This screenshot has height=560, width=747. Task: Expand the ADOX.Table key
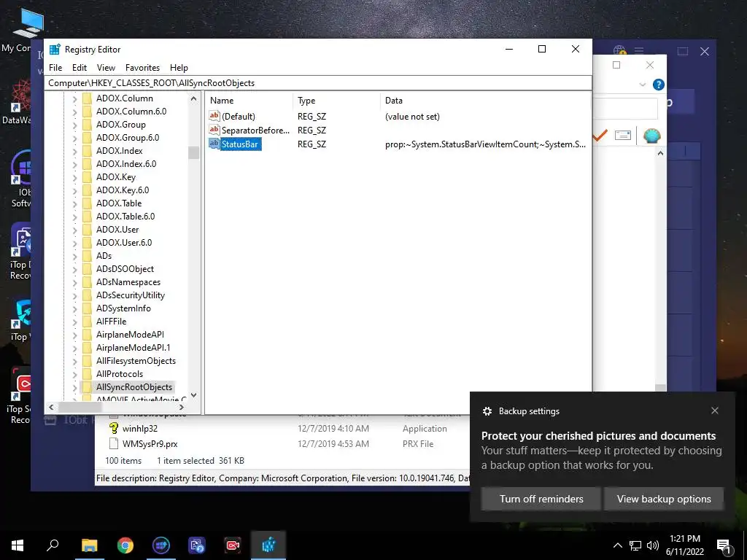(75, 204)
